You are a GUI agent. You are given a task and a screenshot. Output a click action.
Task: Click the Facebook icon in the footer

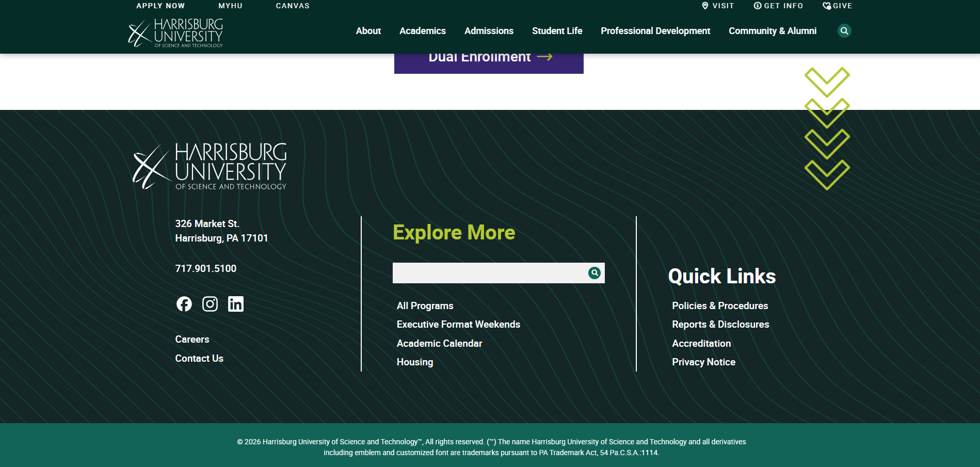click(x=184, y=304)
